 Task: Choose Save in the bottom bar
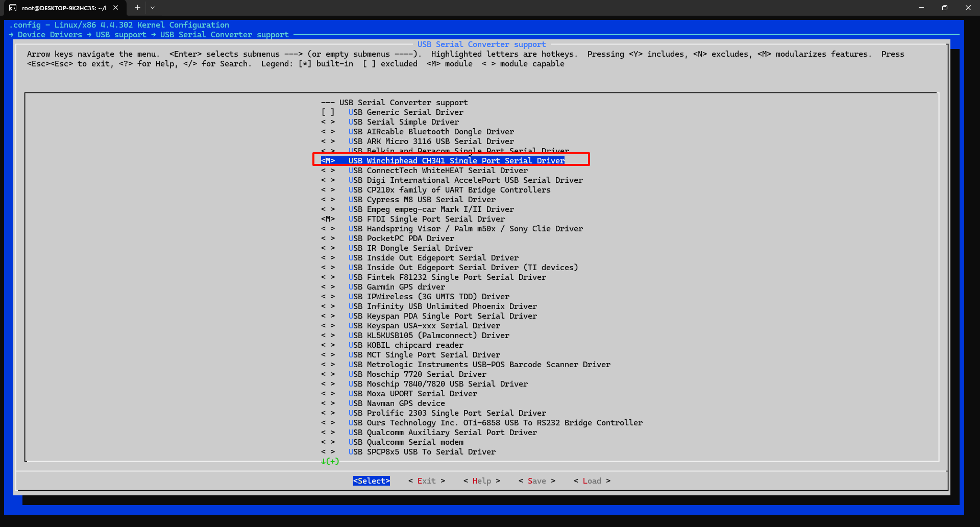pyautogui.click(x=536, y=481)
